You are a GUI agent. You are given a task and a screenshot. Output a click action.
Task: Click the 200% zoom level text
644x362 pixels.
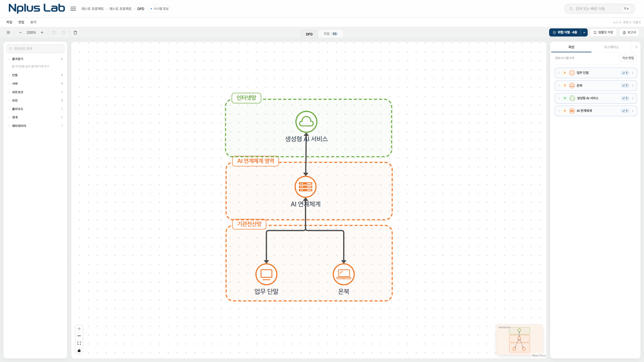pyautogui.click(x=31, y=32)
